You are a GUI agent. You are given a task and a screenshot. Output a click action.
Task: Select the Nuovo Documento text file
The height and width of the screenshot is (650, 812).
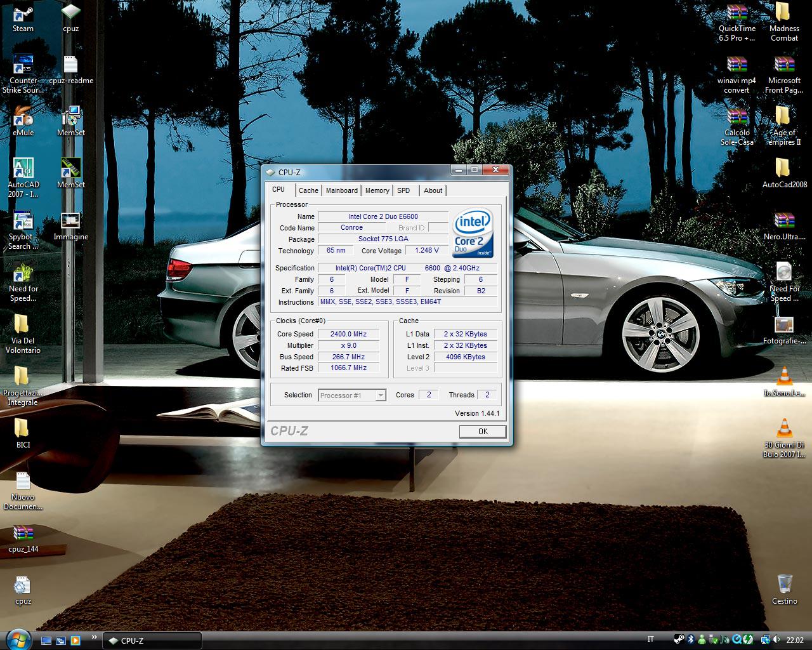(23, 491)
